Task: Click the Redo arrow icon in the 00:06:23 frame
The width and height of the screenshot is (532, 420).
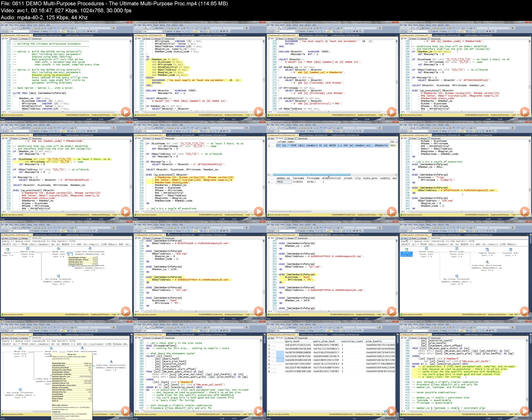Action: coord(325,128)
